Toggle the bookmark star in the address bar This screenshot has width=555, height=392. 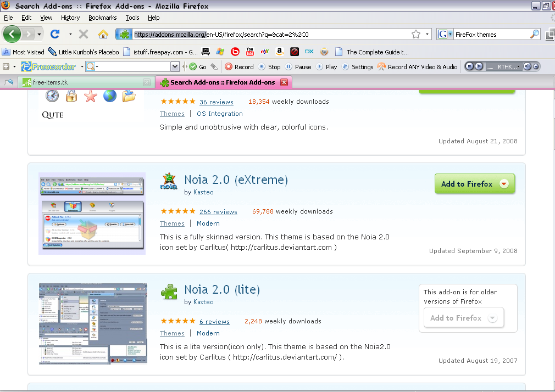coord(416,33)
